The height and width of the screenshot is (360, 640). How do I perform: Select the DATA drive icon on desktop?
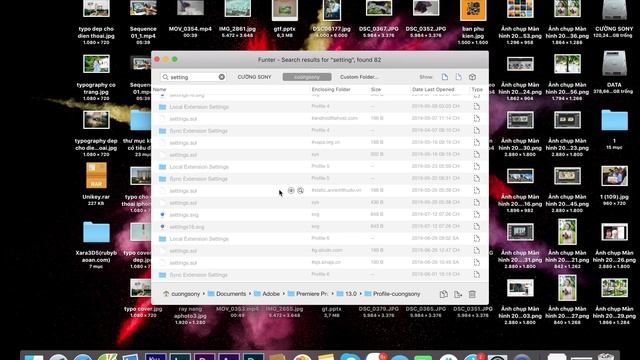pyautogui.click(x=614, y=64)
